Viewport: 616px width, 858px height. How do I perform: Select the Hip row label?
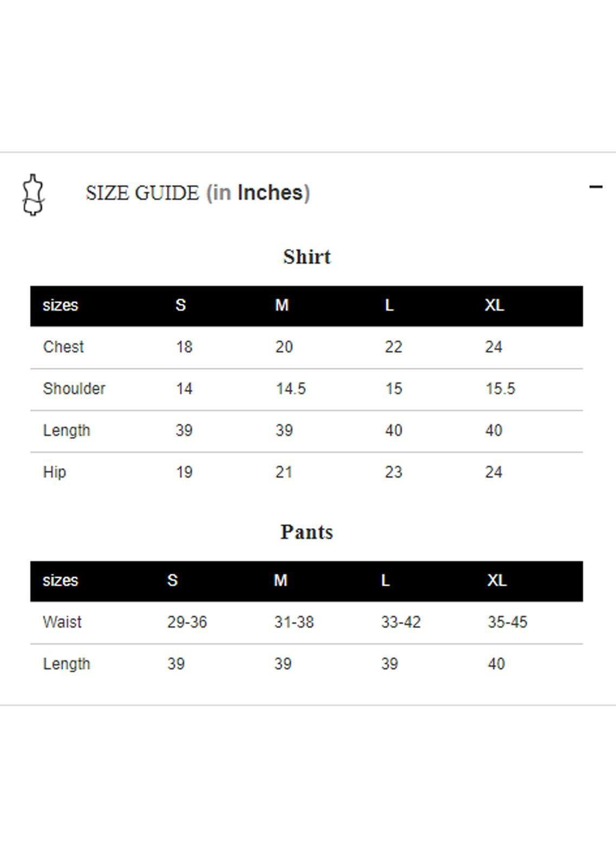[x=55, y=472]
